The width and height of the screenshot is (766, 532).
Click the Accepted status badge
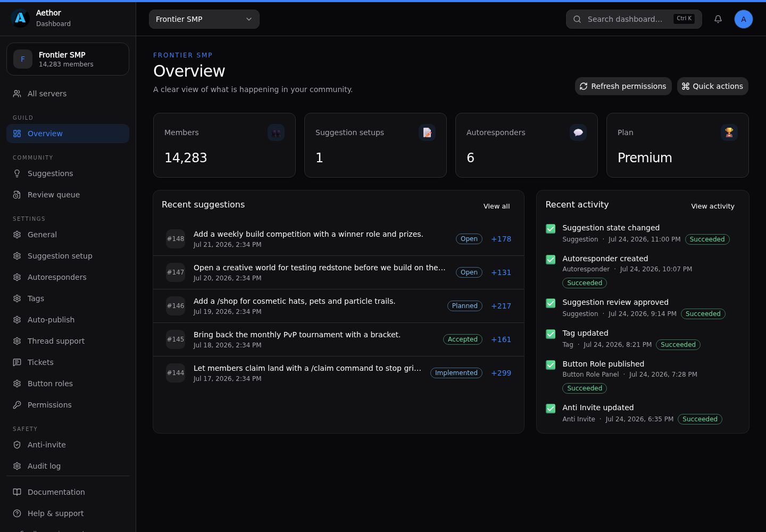(462, 339)
